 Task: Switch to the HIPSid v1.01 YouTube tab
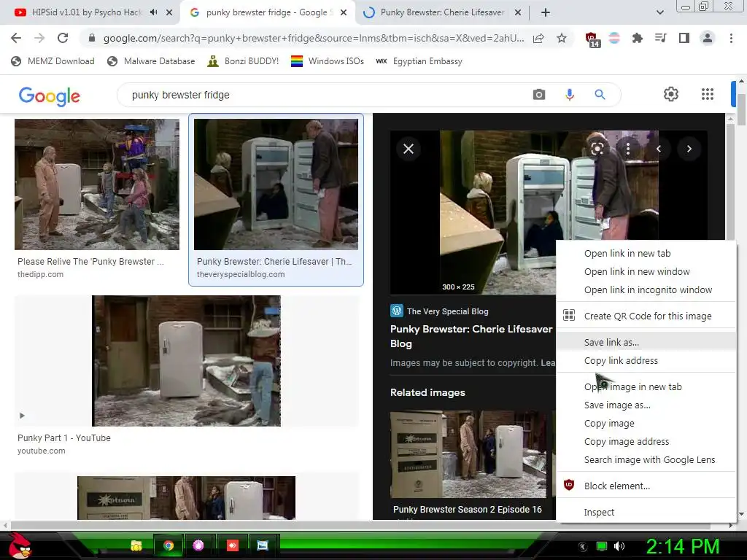click(86, 12)
